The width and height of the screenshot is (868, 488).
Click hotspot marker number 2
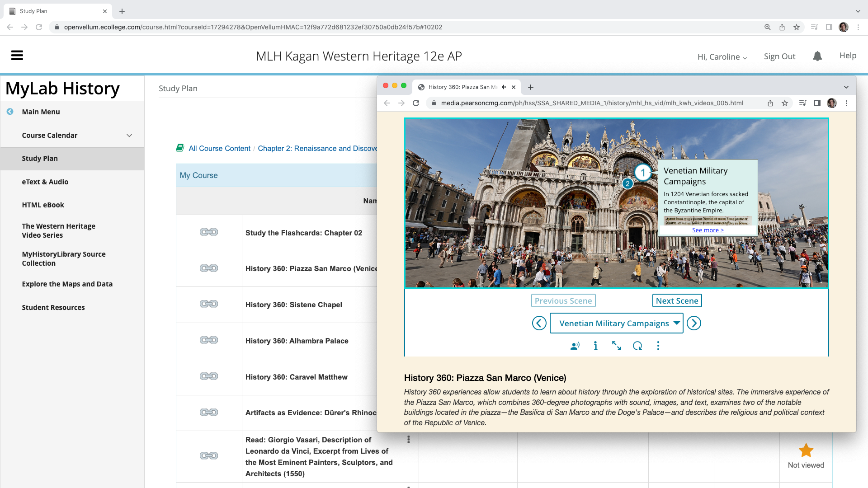click(627, 184)
